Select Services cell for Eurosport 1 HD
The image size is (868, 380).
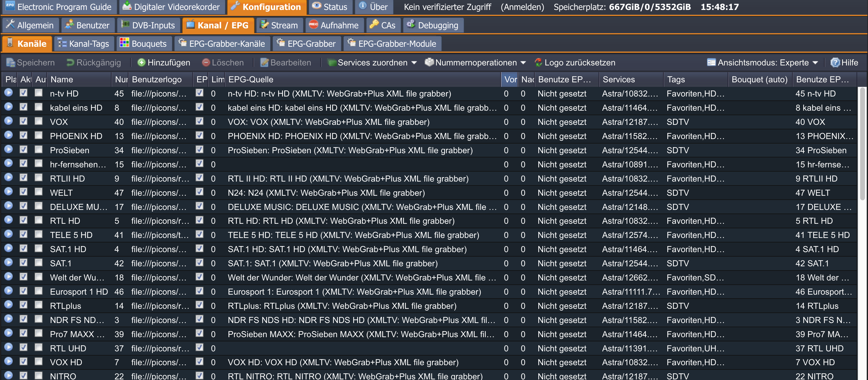(x=631, y=292)
